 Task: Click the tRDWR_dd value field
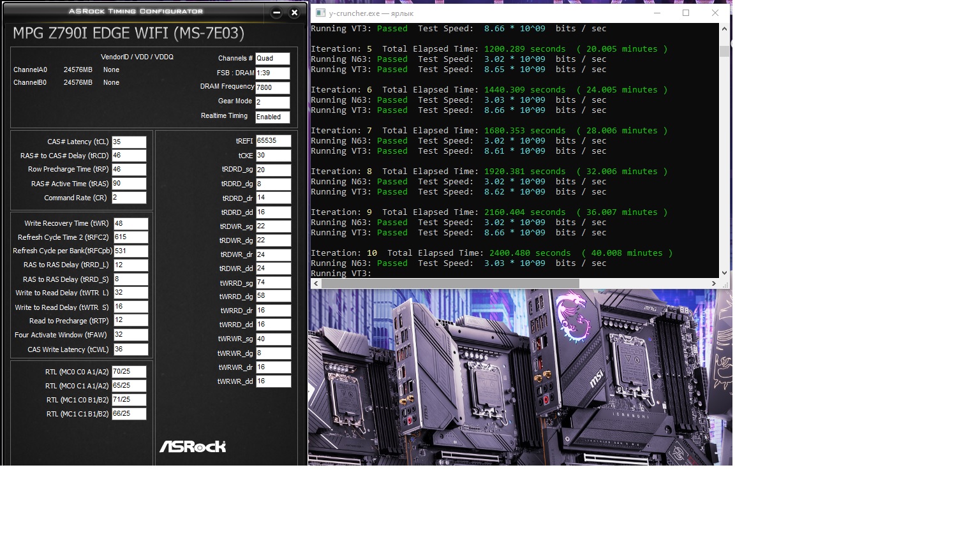(x=274, y=268)
